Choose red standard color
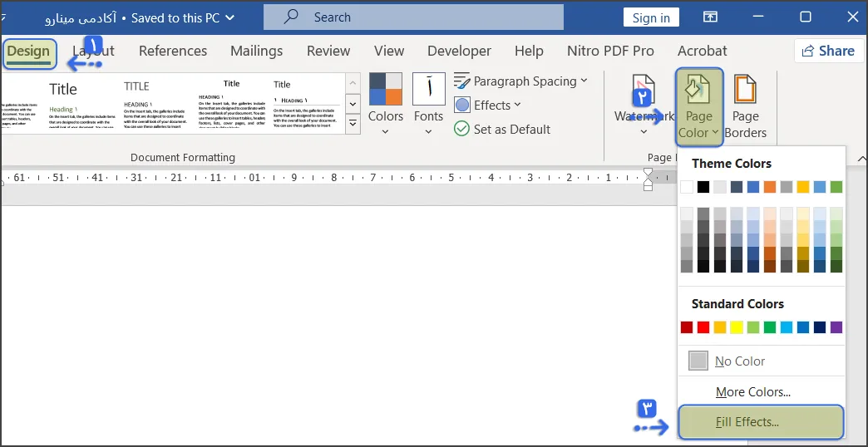868x447 pixels. coord(703,327)
